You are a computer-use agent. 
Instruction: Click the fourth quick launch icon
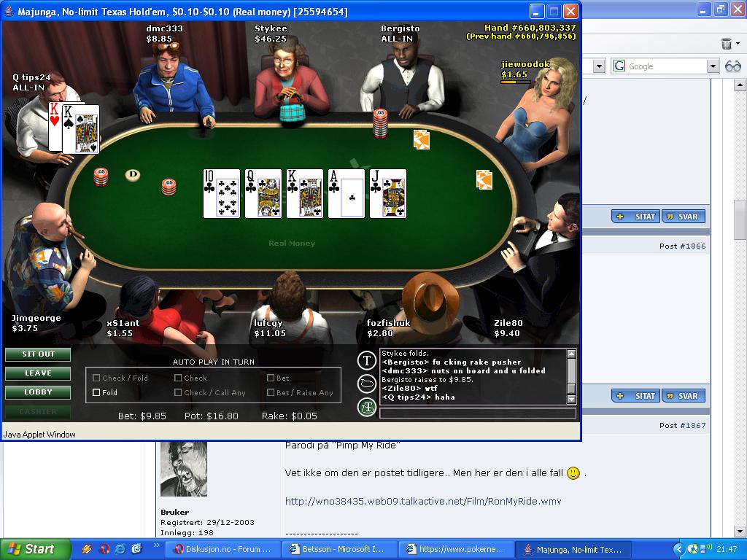point(136,549)
